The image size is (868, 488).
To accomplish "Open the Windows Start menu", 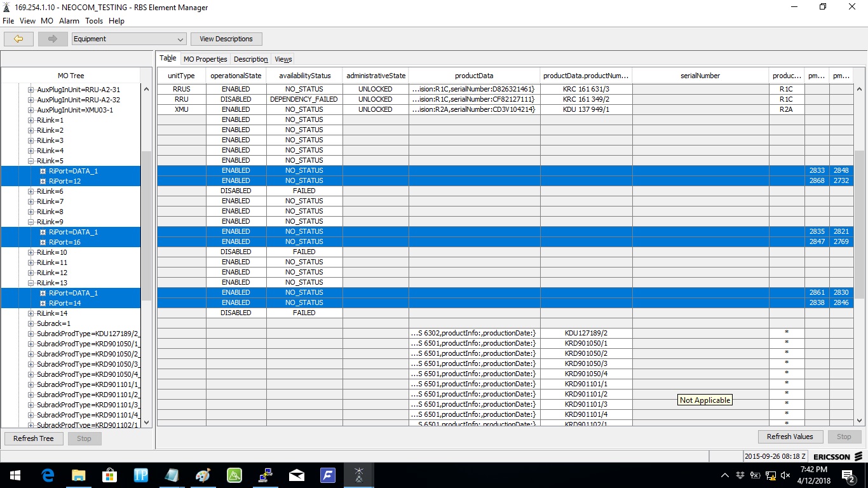I will click(x=15, y=475).
